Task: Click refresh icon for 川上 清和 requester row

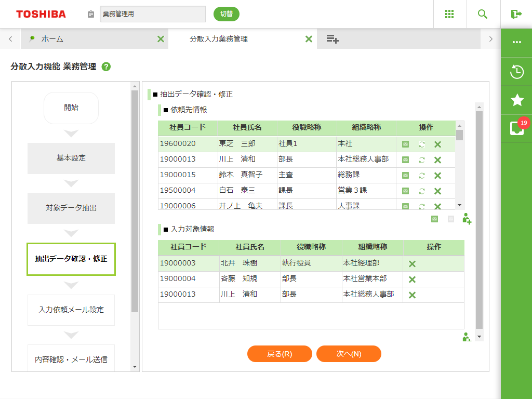Action: click(x=422, y=159)
